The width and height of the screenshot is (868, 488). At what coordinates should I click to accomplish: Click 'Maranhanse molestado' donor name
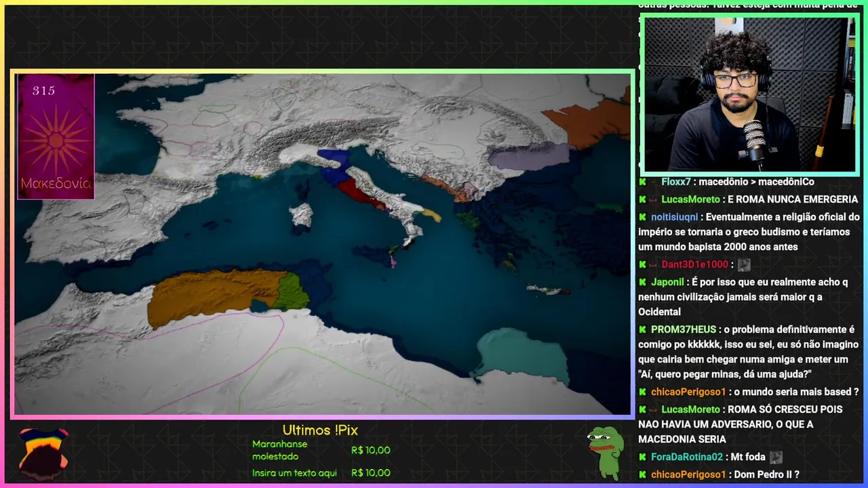279,450
